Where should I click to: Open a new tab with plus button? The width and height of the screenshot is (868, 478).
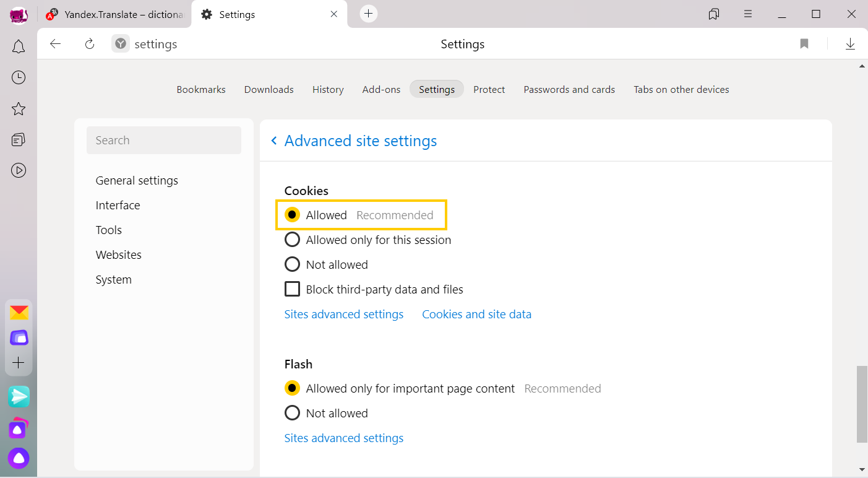(x=369, y=14)
